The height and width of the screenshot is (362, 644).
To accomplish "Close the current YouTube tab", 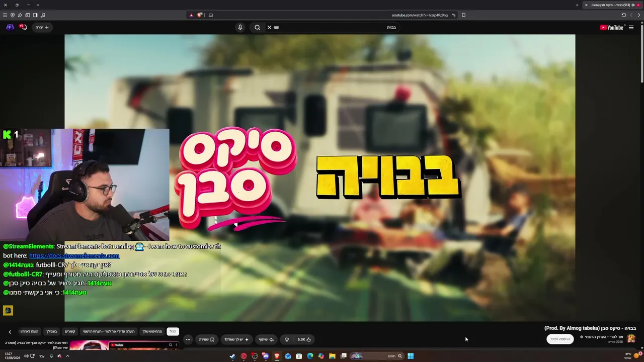I will pos(586,5).
